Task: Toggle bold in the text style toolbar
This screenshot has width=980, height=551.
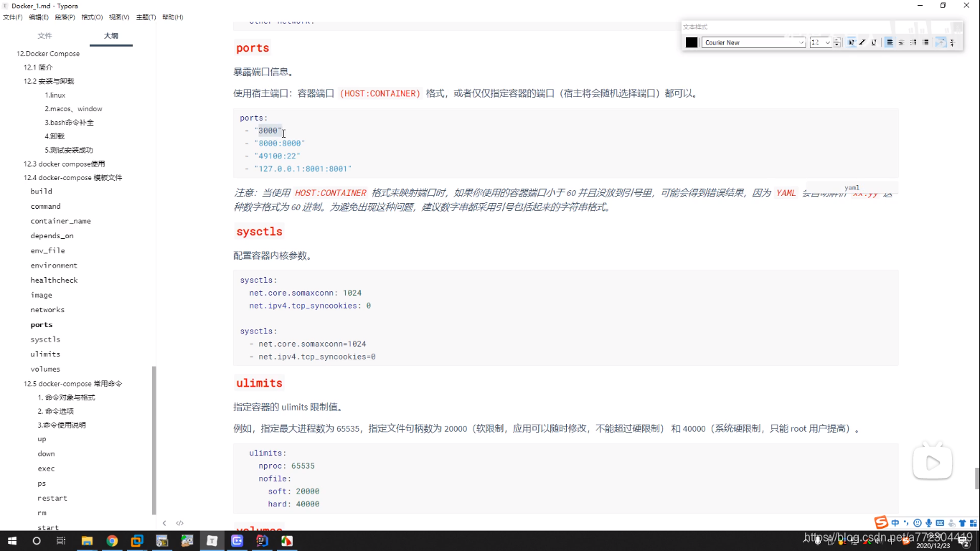Action: click(x=851, y=42)
